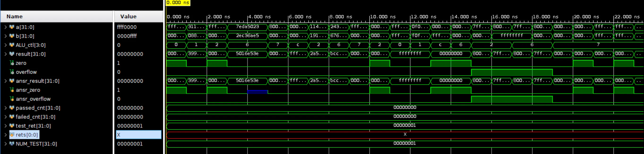This screenshot has width=644, height=154.
Task: Expand the ansr_result[31:0] signal bus
Action: click(x=5, y=81)
